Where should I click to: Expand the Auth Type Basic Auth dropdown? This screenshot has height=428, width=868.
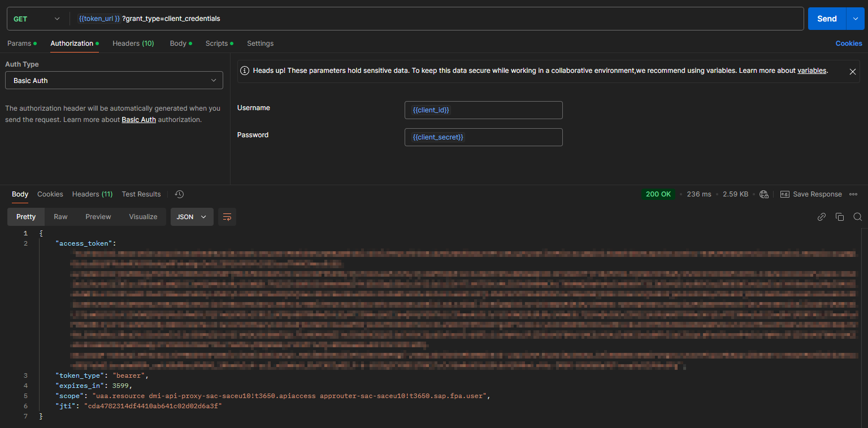[114, 81]
